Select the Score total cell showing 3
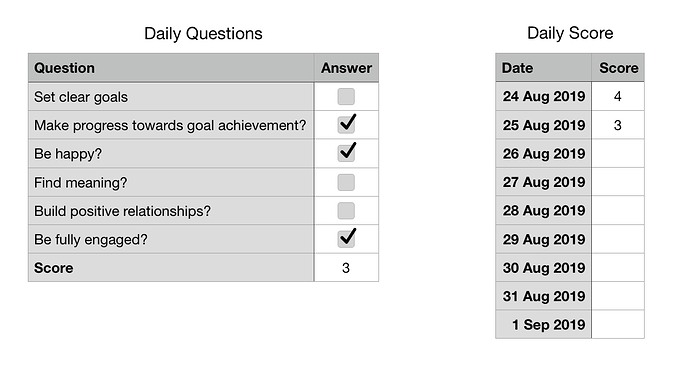690x374 pixels. click(346, 268)
